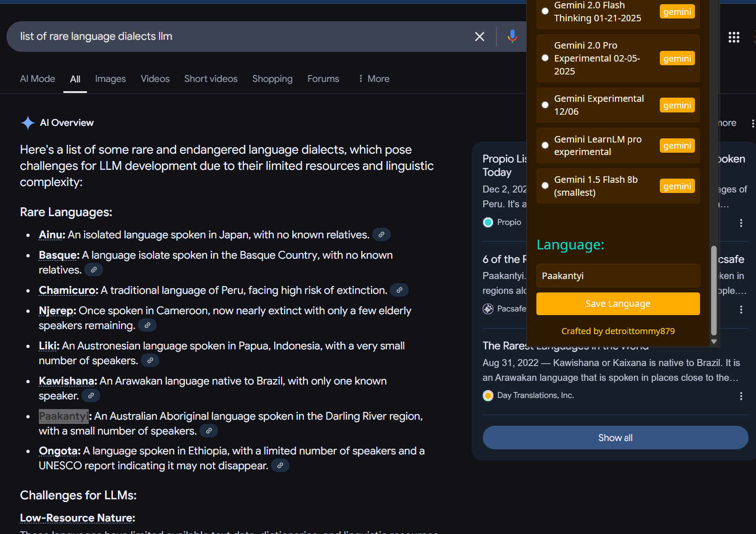Start voice search with the microphone icon

point(512,36)
